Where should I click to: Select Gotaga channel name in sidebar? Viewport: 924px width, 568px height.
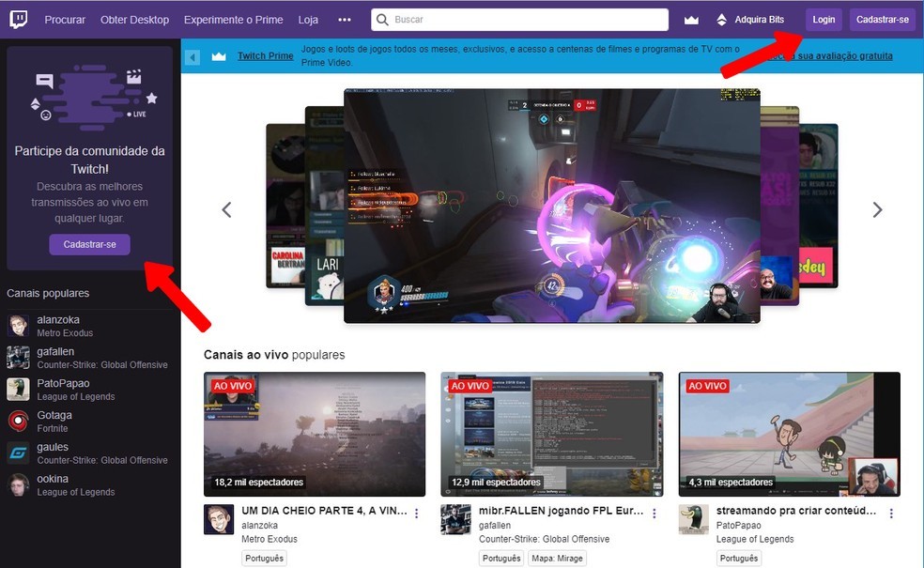pos(54,415)
